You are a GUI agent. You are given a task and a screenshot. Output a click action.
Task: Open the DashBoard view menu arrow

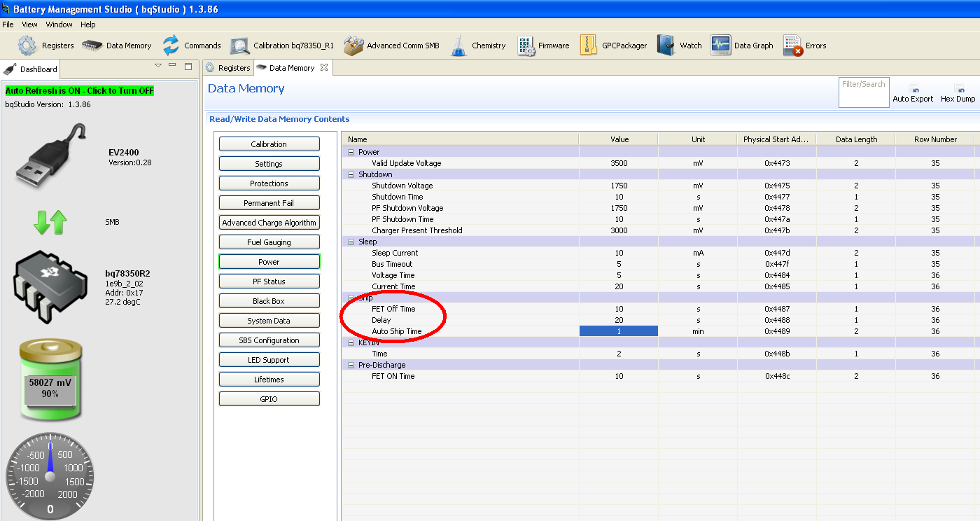(x=158, y=65)
